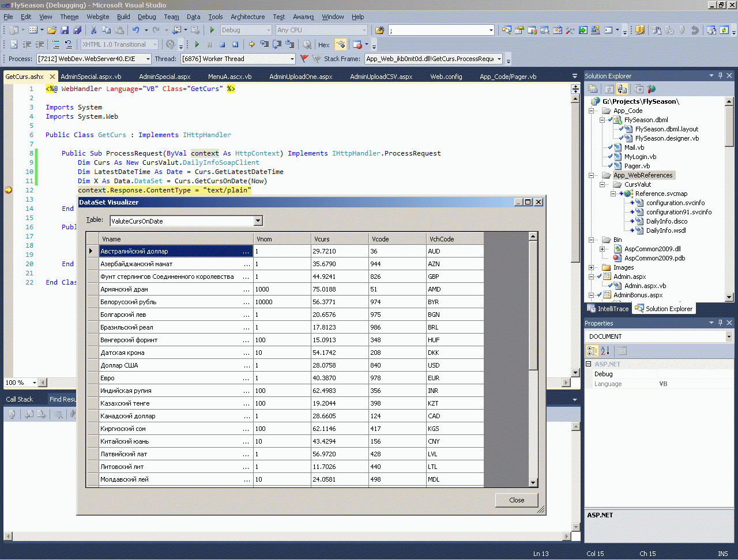Screen dimensions: 738x560
Task: Open the Debug menu
Action: [146, 17]
